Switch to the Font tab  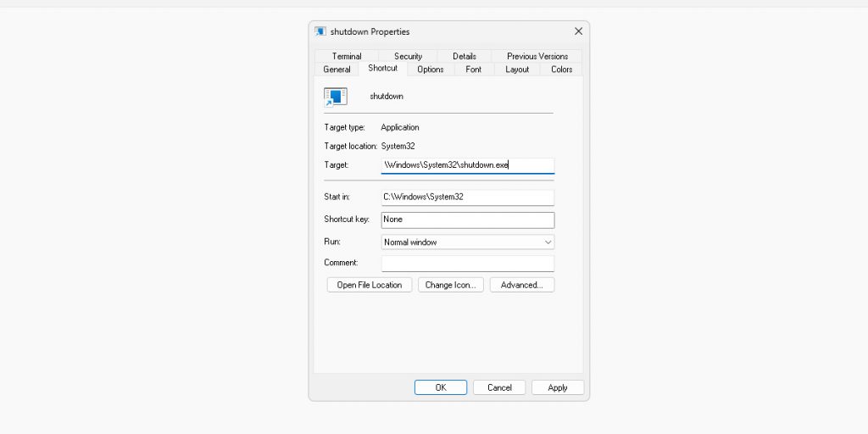pos(473,70)
